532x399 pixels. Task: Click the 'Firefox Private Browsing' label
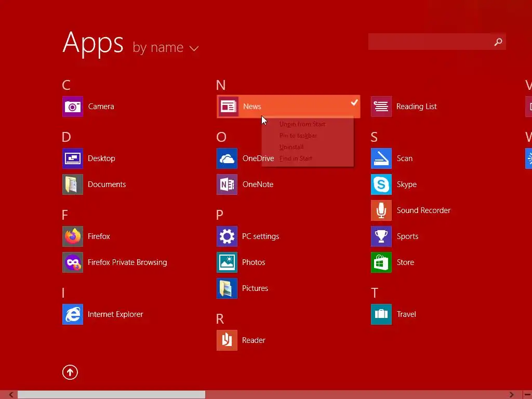[x=127, y=262]
